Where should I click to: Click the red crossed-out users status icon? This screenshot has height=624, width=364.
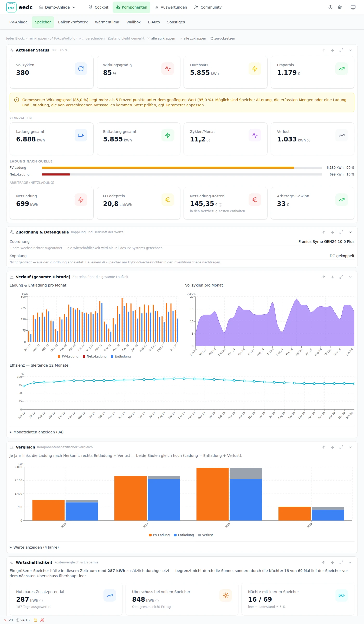(x=42, y=620)
